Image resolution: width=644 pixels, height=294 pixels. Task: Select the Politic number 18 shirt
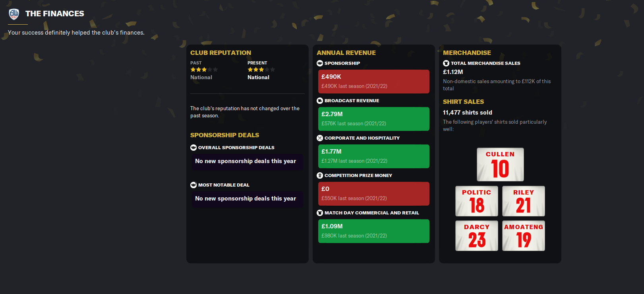(x=477, y=201)
